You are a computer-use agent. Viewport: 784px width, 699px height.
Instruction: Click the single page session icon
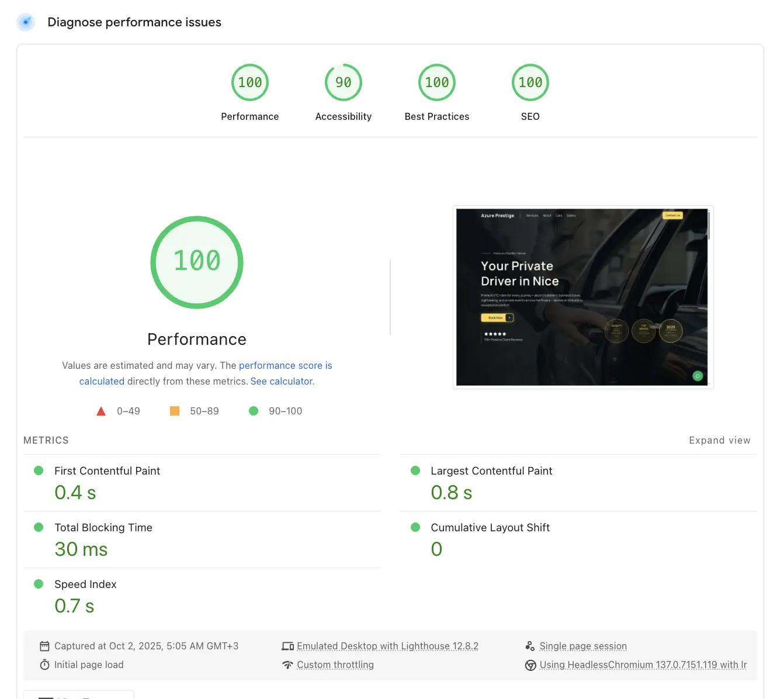coord(530,646)
